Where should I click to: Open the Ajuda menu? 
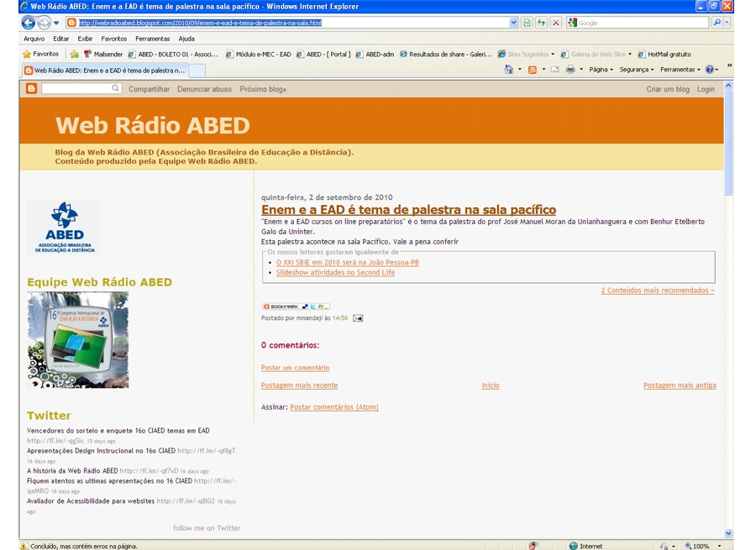(x=186, y=39)
